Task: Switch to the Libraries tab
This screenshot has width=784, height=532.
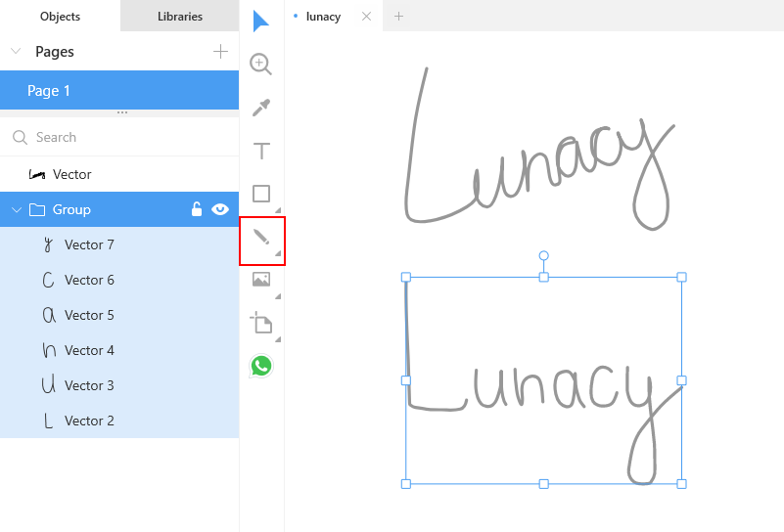Action: tap(179, 16)
